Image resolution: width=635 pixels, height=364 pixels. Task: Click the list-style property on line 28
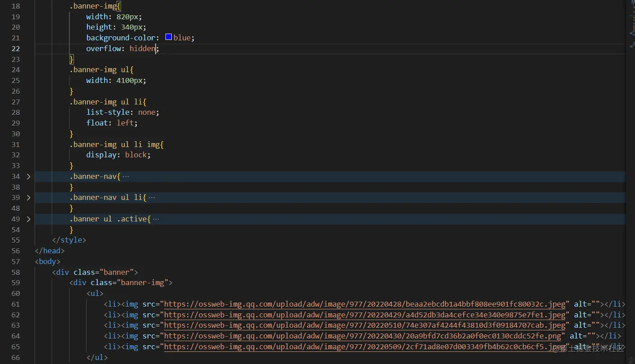click(x=108, y=113)
